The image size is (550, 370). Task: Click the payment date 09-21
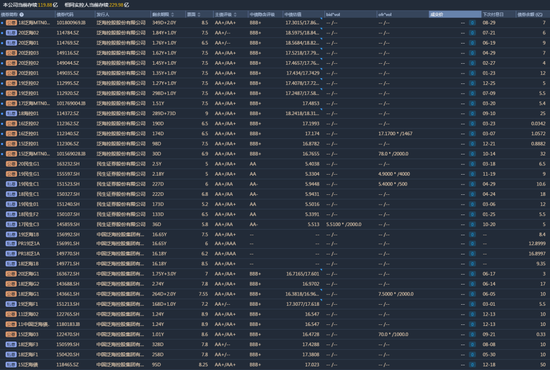(489, 335)
